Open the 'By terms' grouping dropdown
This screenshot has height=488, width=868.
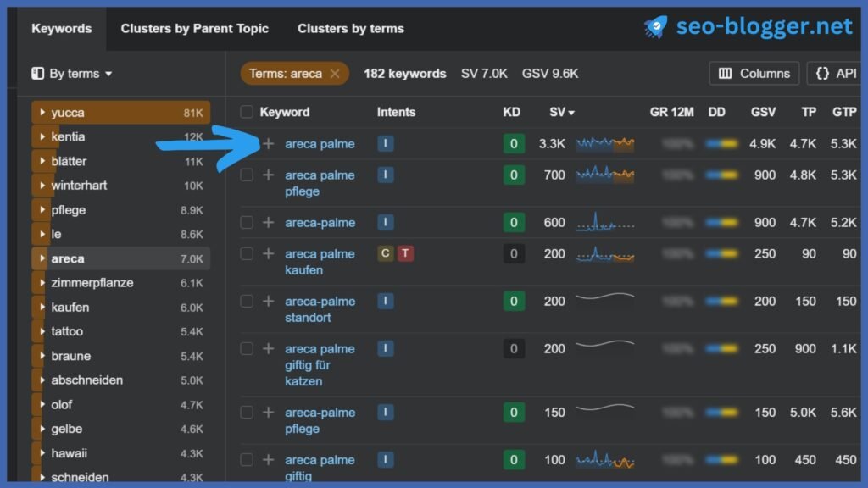point(73,74)
